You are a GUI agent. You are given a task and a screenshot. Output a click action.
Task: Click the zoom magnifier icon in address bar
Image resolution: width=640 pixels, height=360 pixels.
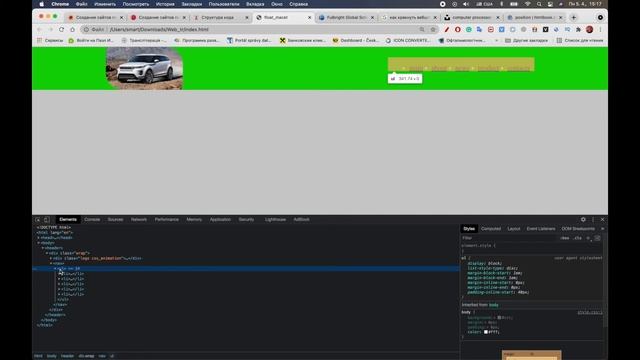click(422, 29)
